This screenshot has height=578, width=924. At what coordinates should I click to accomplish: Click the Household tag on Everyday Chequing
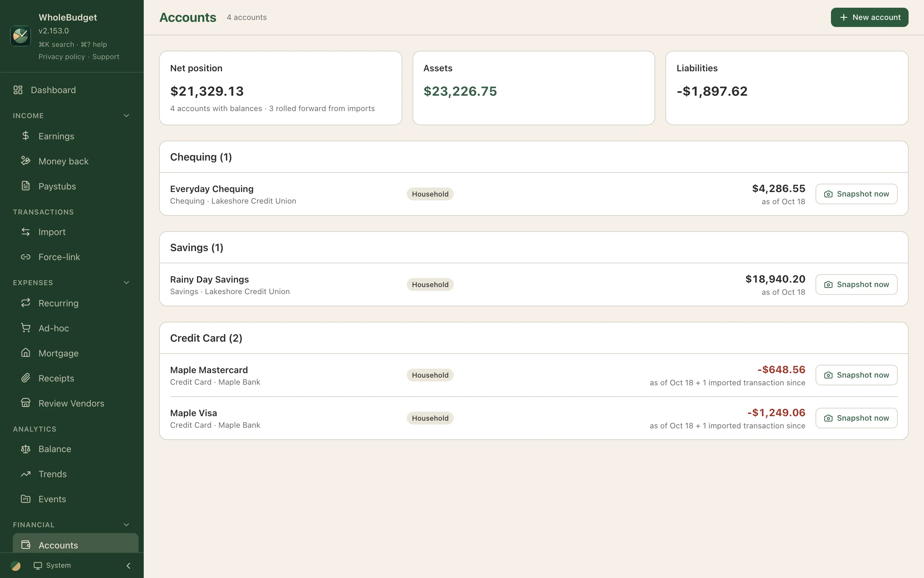pyautogui.click(x=430, y=194)
